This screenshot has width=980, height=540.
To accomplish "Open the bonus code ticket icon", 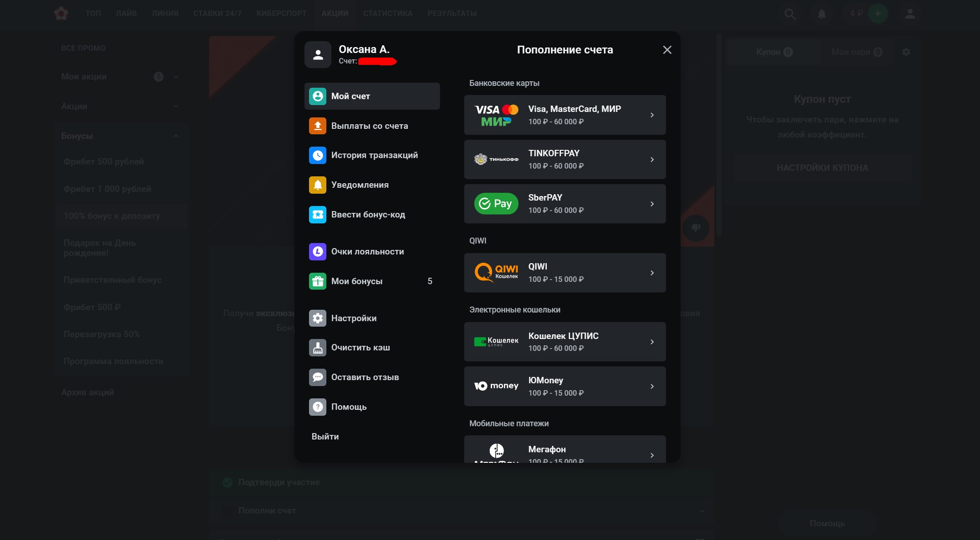I will click(x=317, y=215).
